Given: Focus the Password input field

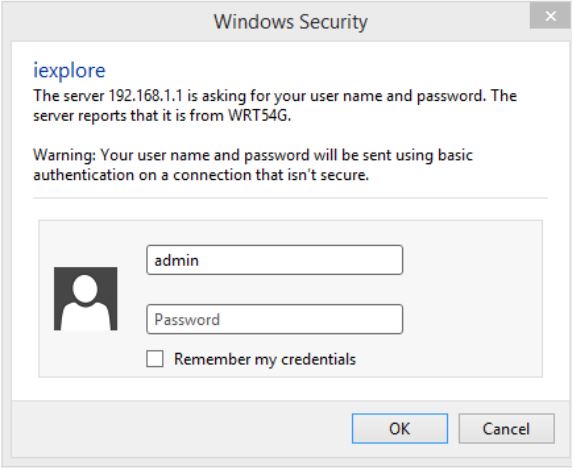Looking at the screenshot, I should tap(275, 319).
